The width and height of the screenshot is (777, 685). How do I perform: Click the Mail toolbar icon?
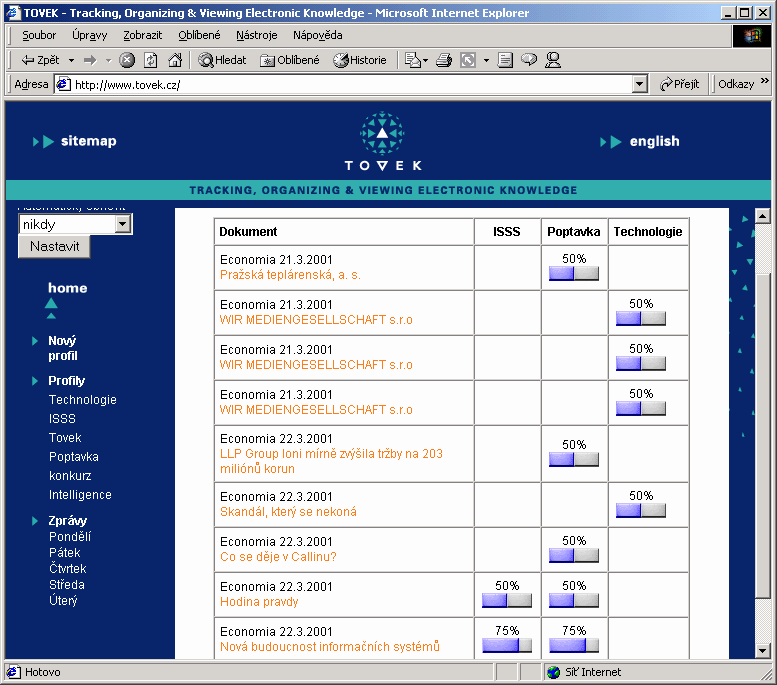[x=415, y=60]
